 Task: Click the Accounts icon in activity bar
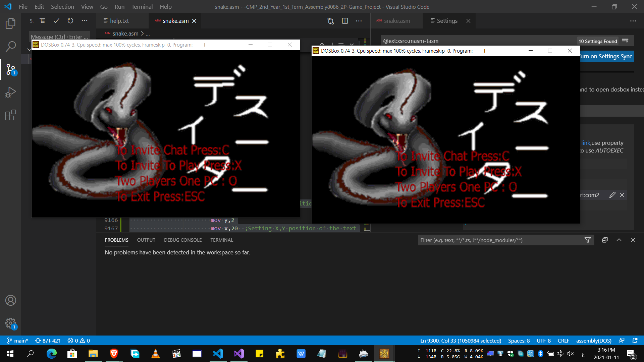(x=10, y=300)
